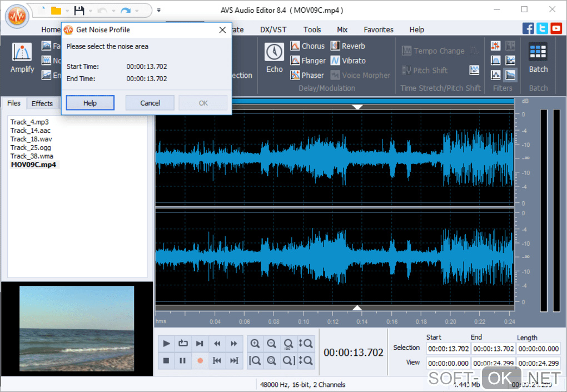Open the YouTube link icon
567x392 pixels.
point(555,28)
